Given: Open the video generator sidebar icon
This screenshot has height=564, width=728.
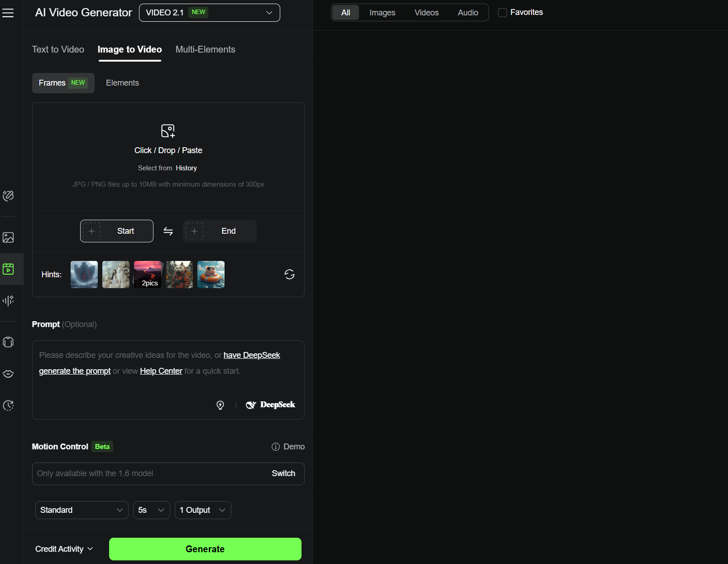Looking at the screenshot, I should [8, 269].
